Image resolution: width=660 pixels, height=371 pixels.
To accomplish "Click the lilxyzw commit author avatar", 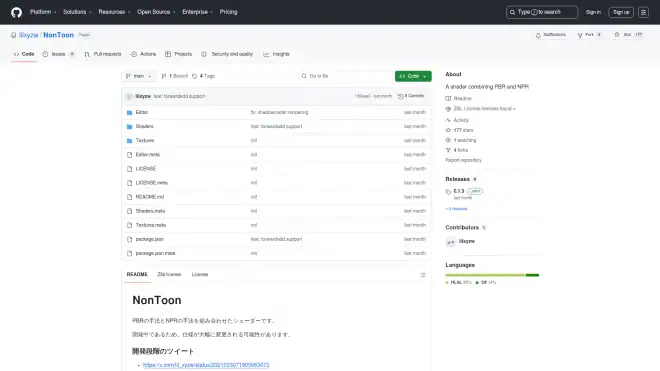I will coord(129,96).
